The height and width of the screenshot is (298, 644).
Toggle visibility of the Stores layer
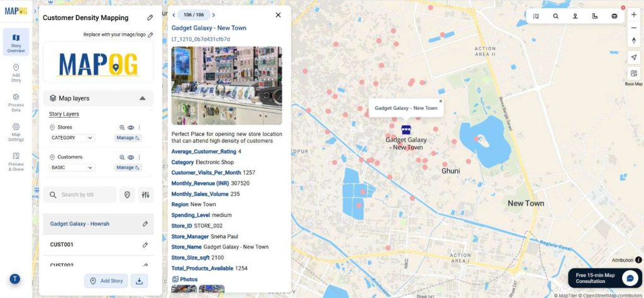coord(131,128)
